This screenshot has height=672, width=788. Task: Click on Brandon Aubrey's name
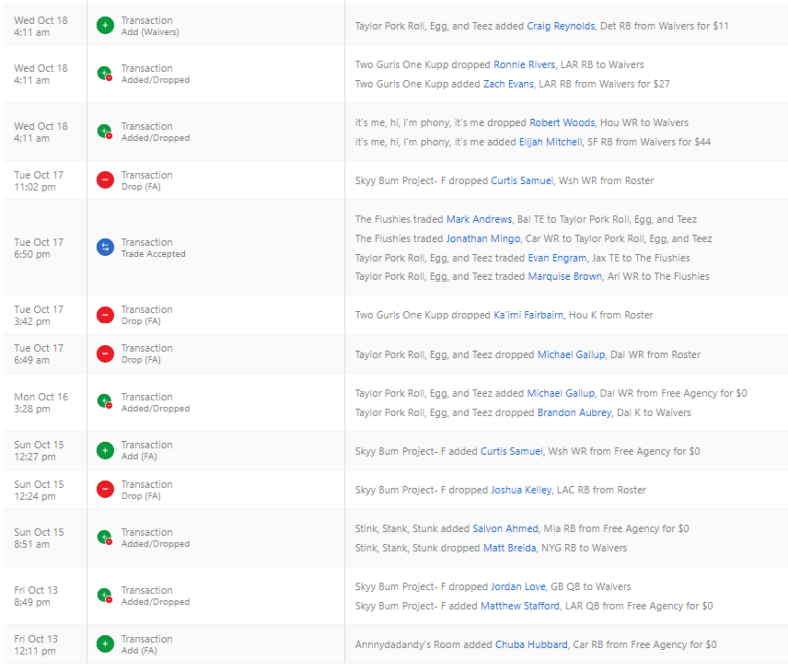tap(574, 412)
